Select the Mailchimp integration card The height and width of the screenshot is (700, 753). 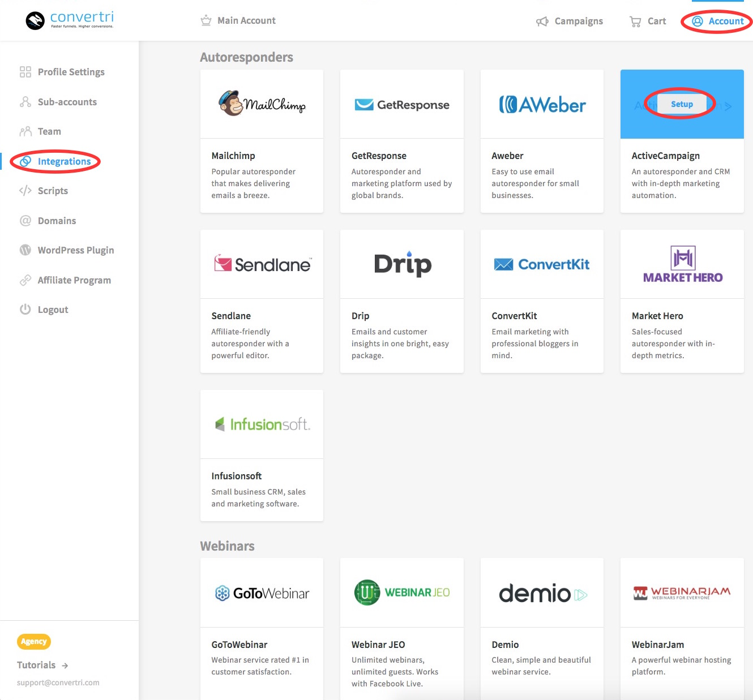[x=262, y=141]
